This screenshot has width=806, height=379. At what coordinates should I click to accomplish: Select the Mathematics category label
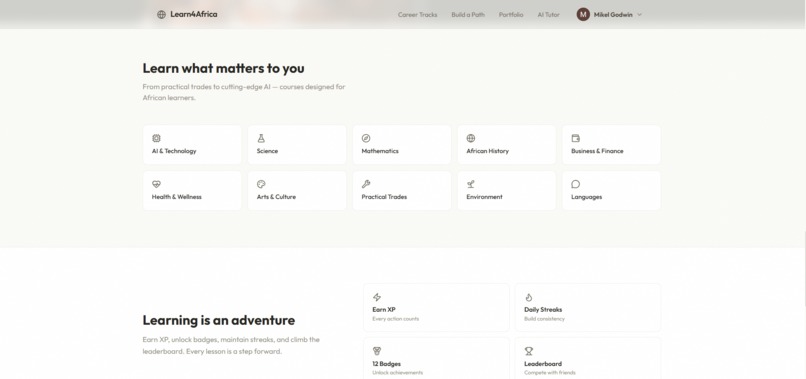pyautogui.click(x=380, y=151)
